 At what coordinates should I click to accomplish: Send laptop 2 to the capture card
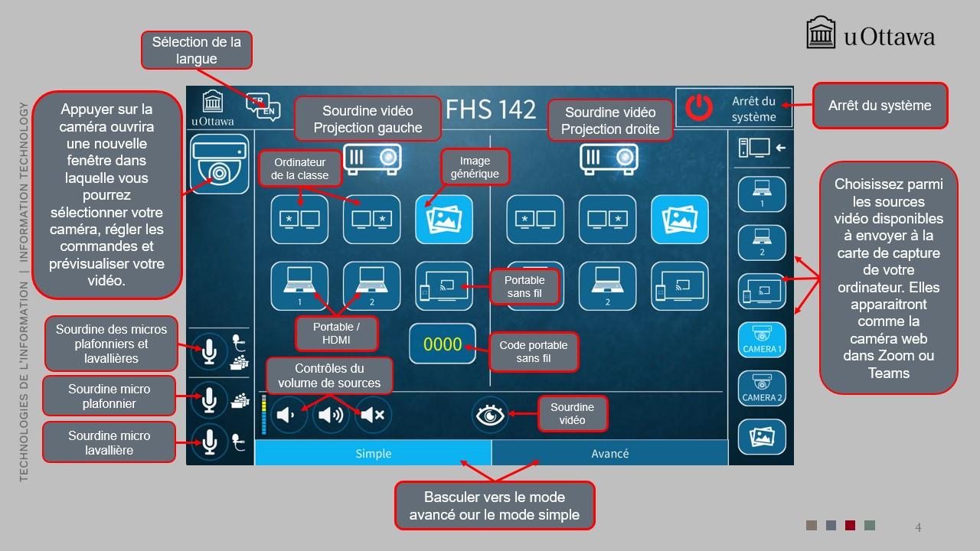[x=762, y=243]
